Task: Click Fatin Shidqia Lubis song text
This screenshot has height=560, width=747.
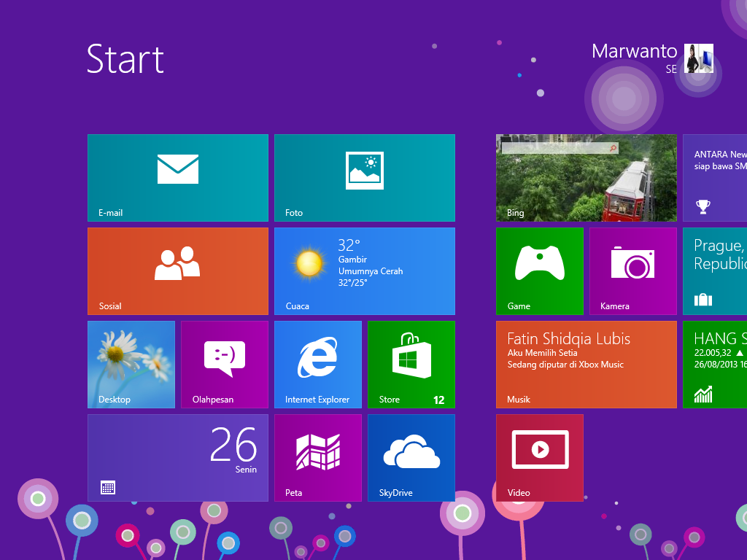Action: coord(568,338)
